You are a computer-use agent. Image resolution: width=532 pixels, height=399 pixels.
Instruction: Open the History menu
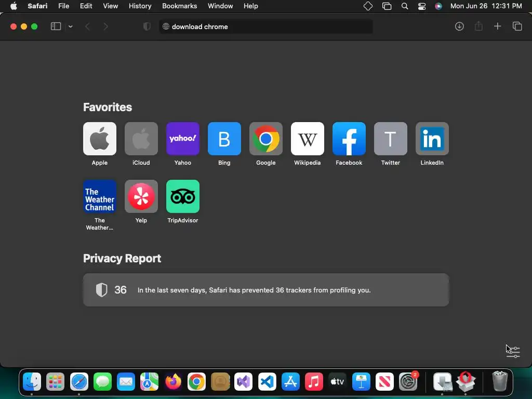(x=140, y=6)
